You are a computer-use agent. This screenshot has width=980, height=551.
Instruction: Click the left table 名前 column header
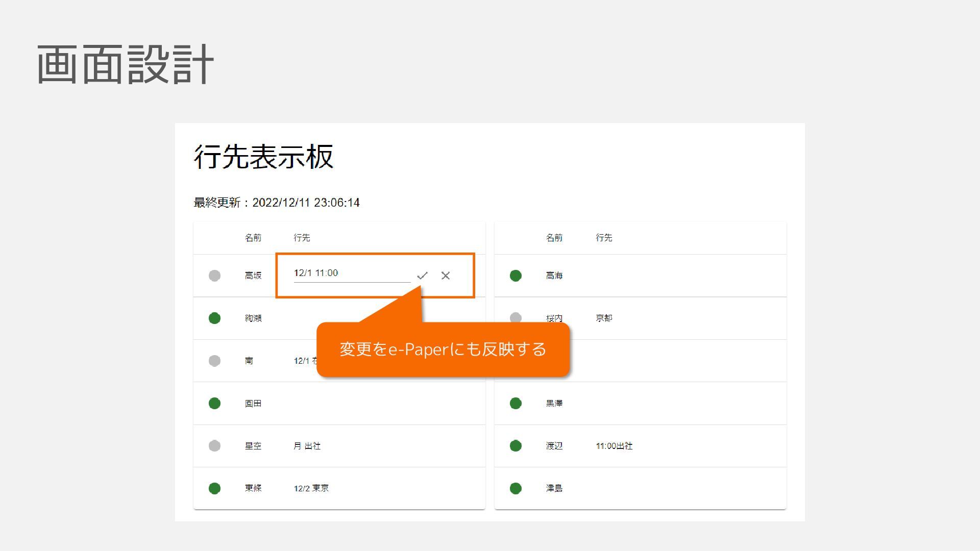(253, 238)
